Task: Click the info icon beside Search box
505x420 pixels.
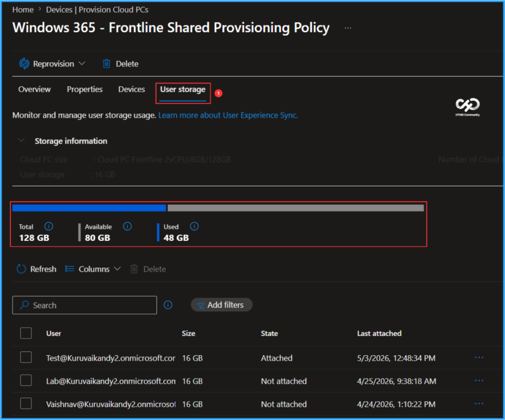Action: [168, 305]
